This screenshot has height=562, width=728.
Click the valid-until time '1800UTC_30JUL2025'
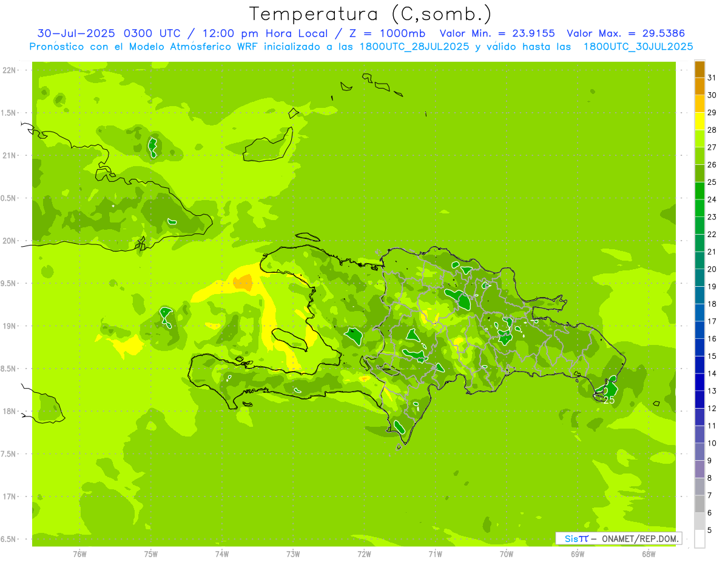pyautogui.click(x=638, y=47)
